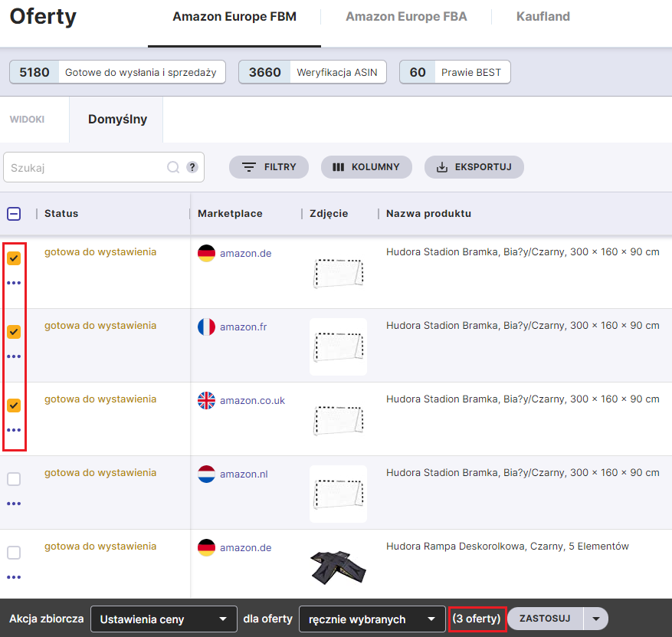Open amazon.de link for Stadion Bramka
Image resolution: width=672 pixels, height=637 pixels.
click(245, 253)
